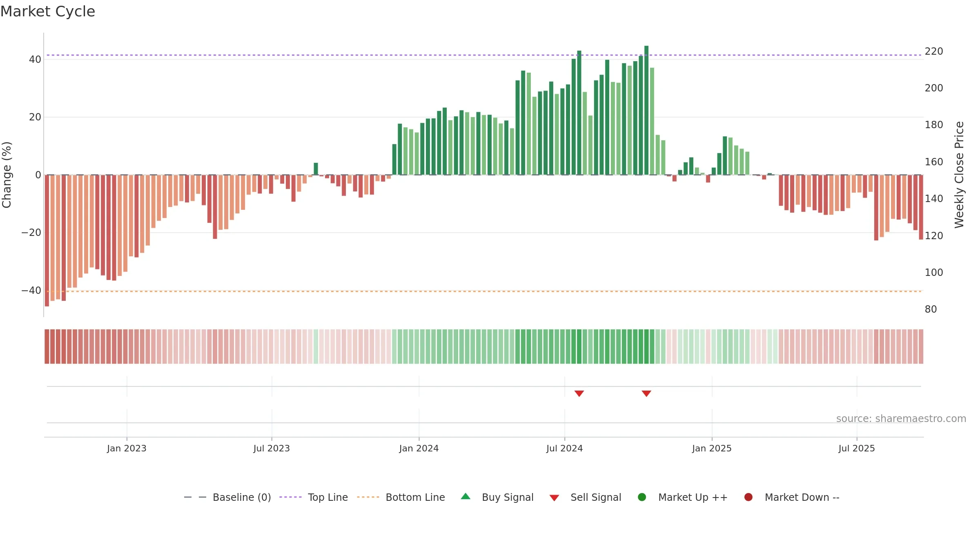Click the purple dotted Top Line legend swatch

290,497
